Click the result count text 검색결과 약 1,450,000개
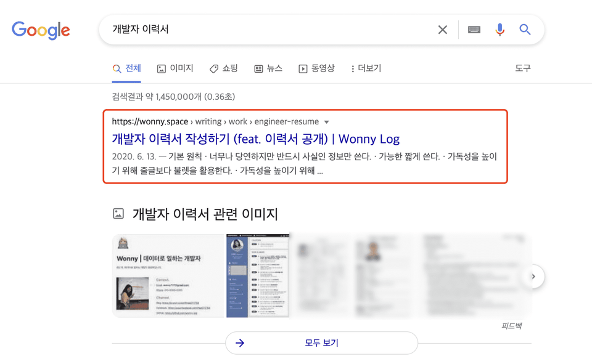 tap(173, 97)
